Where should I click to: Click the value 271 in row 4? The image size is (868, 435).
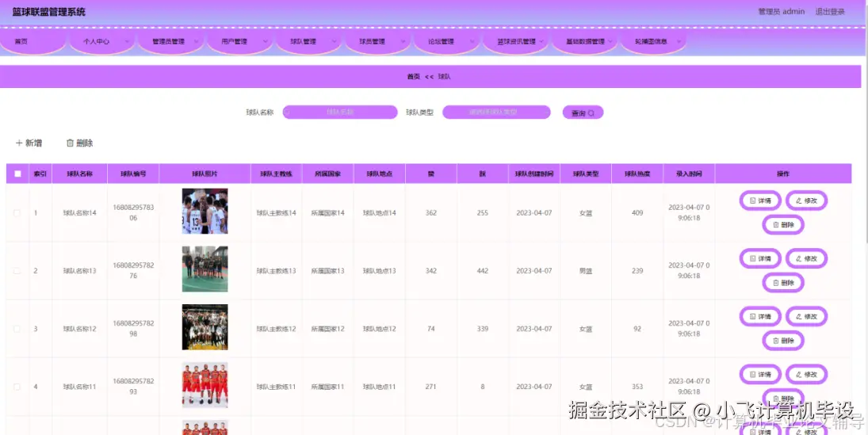[x=430, y=387]
